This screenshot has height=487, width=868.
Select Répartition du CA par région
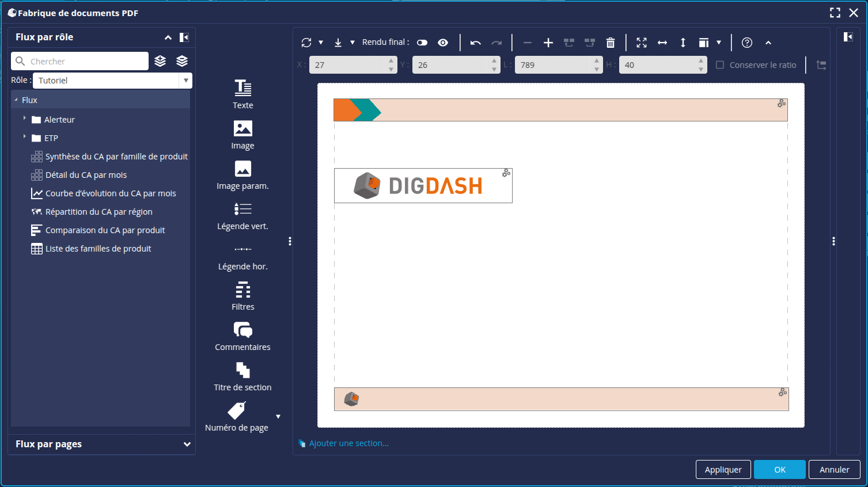click(x=98, y=212)
